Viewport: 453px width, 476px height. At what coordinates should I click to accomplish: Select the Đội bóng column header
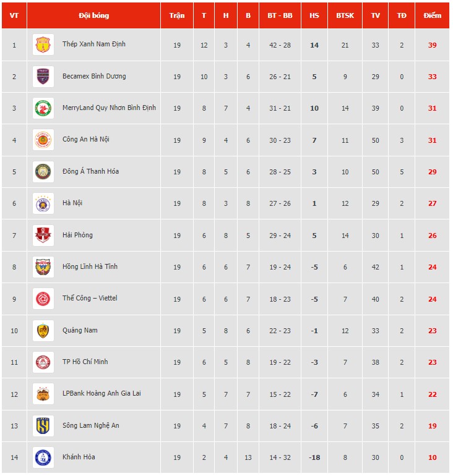coord(93,15)
